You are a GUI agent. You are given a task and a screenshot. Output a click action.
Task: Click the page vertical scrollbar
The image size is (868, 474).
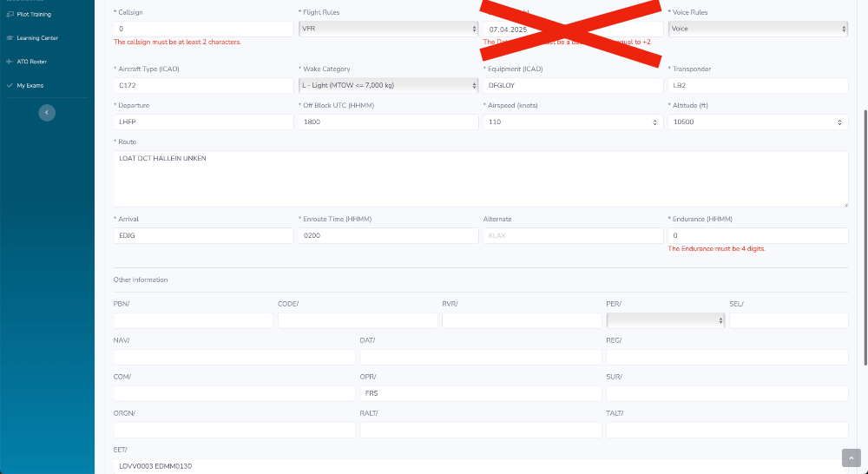(x=865, y=237)
